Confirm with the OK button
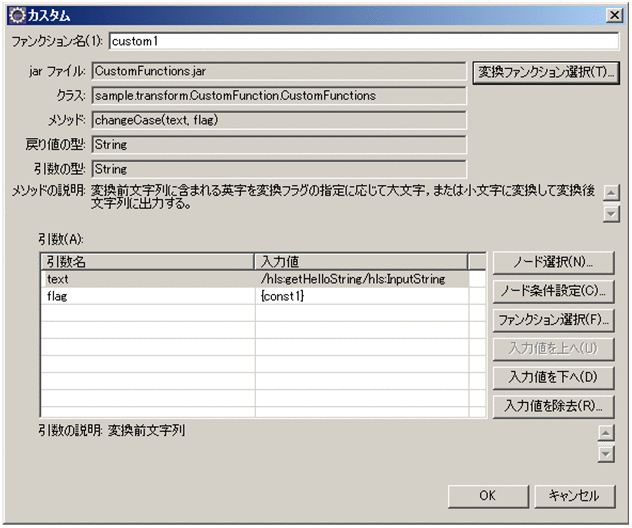 (x=488, y=496)
